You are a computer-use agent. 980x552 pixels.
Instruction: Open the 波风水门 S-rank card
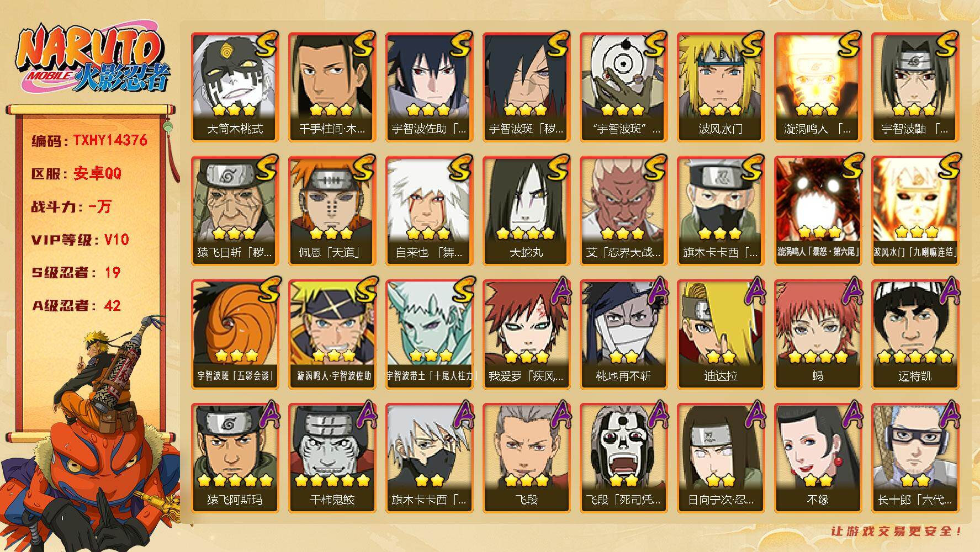(x=721, y=87)
